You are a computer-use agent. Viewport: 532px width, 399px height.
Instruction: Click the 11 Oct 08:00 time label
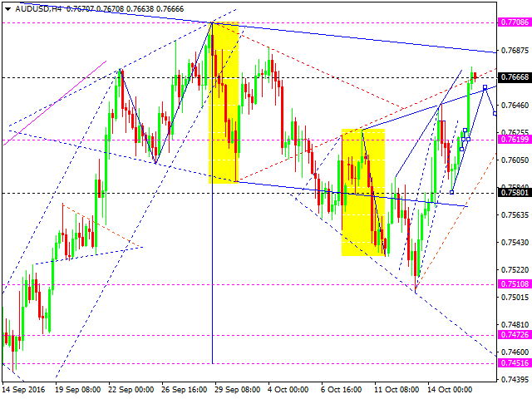(x=397, y=390)
